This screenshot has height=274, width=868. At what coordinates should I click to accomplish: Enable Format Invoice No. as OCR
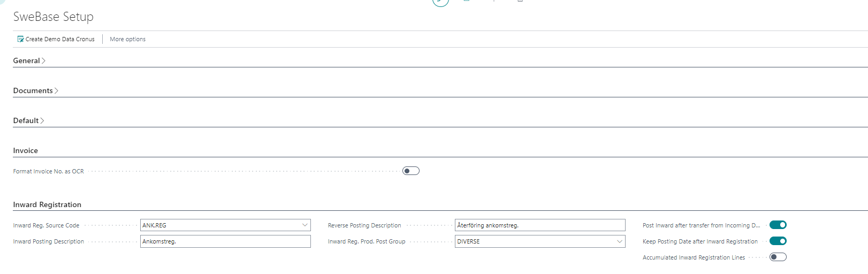411,171
